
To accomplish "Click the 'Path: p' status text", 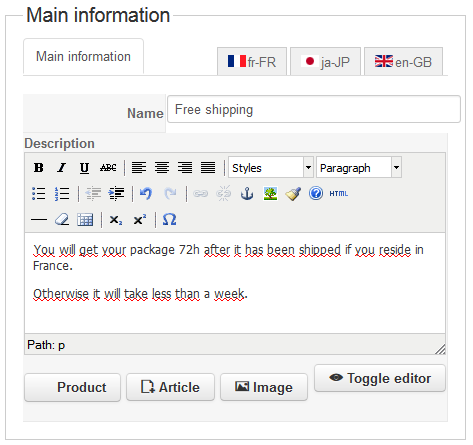I will 46,345.
